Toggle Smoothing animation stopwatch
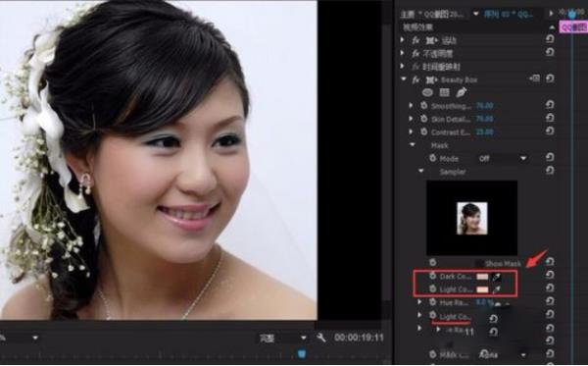The height and width of the screenshot is (366, 588). pos(423,106)
